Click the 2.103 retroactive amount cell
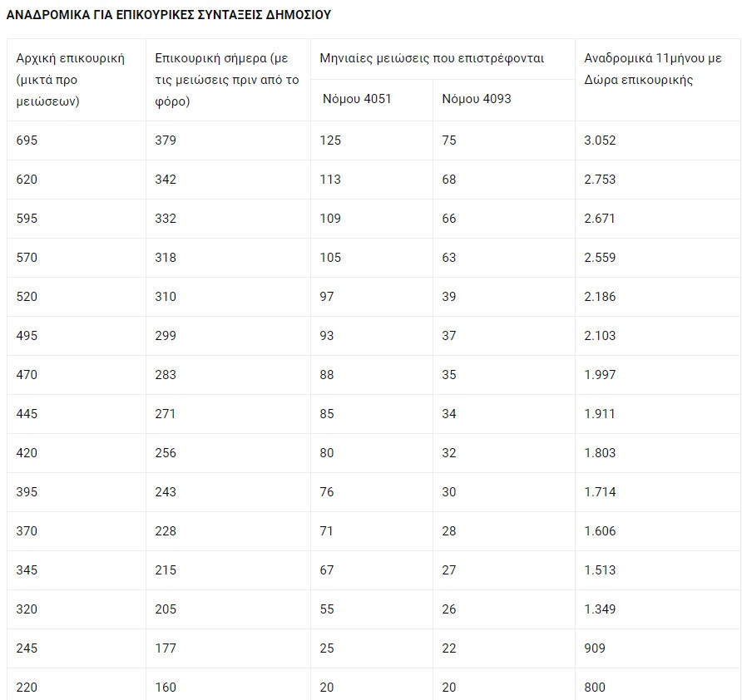 pyautogui.click(x=600, y=336)
